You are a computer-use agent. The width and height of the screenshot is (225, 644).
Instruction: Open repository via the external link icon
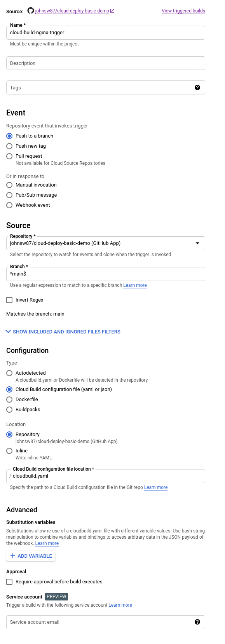point(112,11)
